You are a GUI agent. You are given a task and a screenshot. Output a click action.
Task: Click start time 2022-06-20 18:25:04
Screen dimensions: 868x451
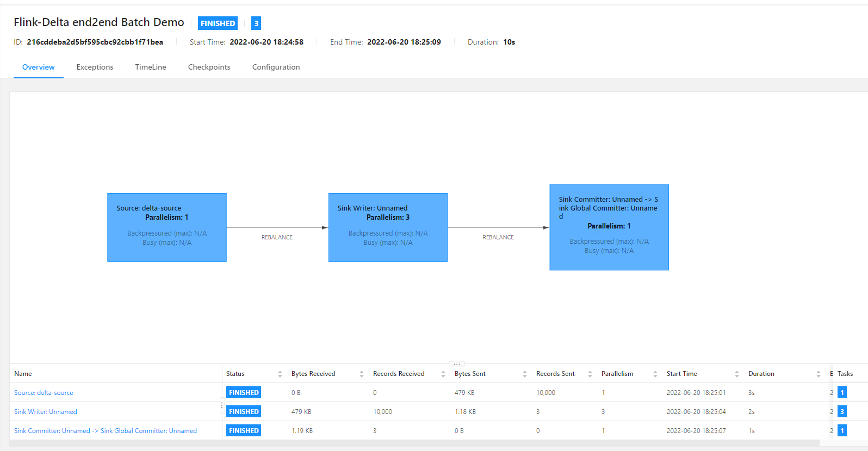click(x=696, y=412)
